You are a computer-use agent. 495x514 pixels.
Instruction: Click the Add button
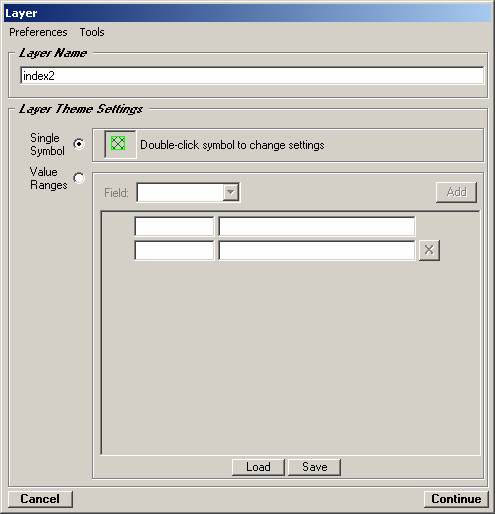click(456, 192)
